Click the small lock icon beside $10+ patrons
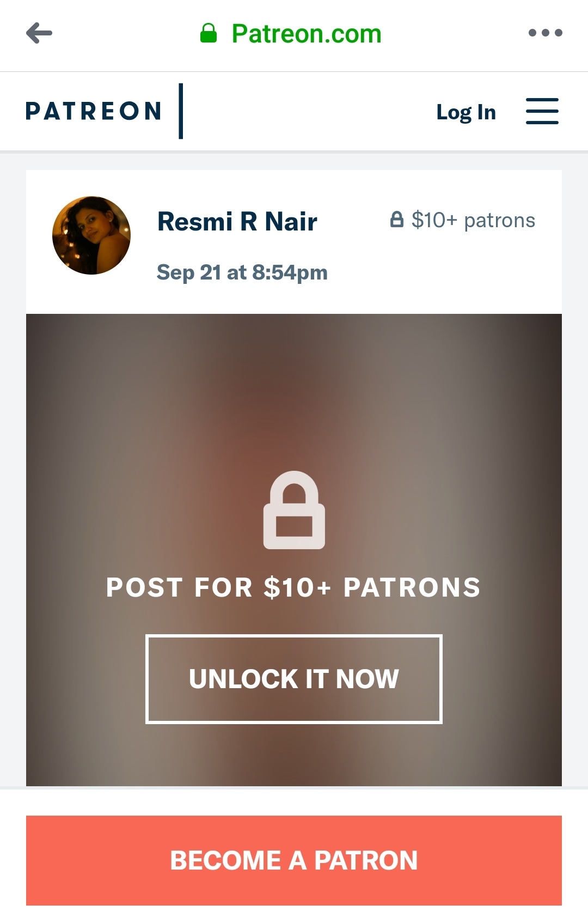This screenshot has width=588, height=923. tap(397, 220)
